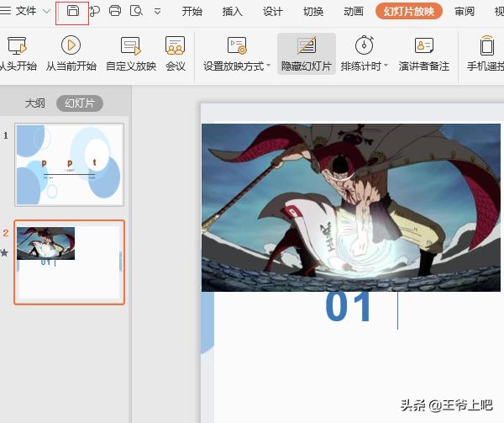This screenshot has height=423, width=504.
Task: Click the Meeting (会议) icon
Action: tap(175, 55)
